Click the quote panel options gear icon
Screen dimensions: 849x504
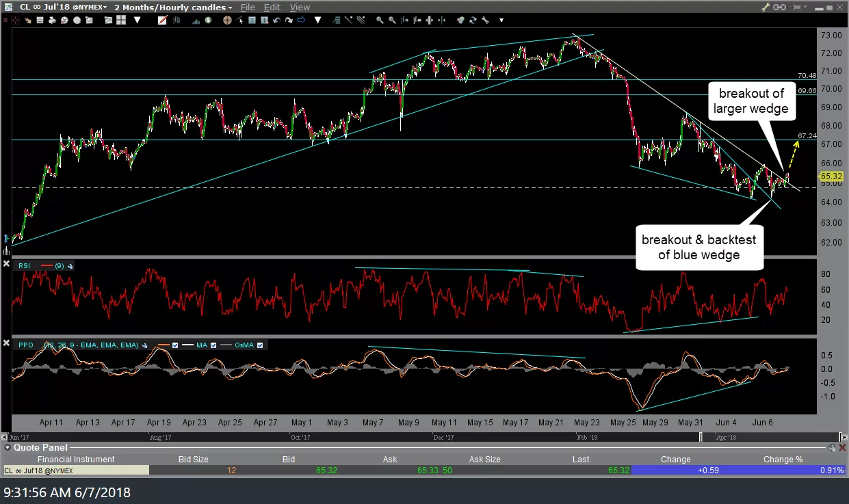[831, 447]
